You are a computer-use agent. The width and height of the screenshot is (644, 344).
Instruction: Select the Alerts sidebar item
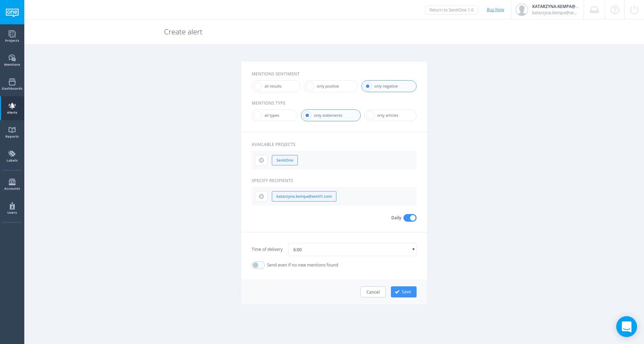(12, 108)
